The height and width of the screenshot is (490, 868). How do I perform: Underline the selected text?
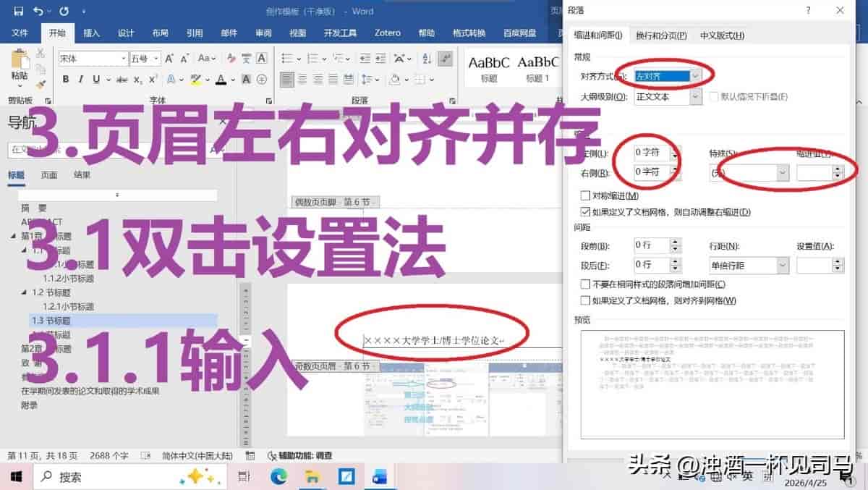pos(95,79)
